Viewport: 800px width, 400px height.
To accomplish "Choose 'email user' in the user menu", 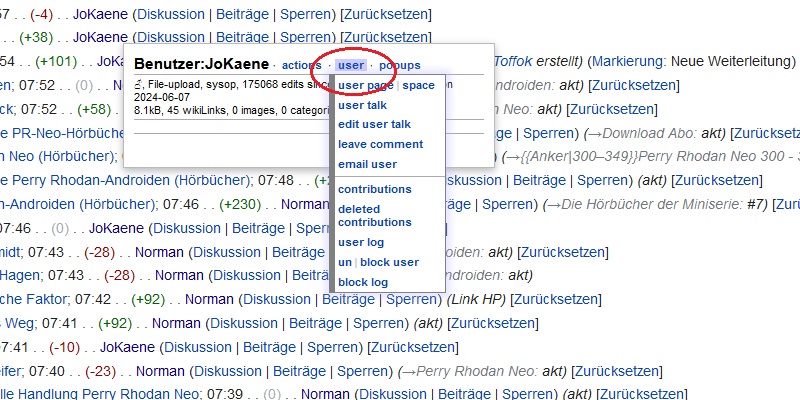I will (367, 164).
